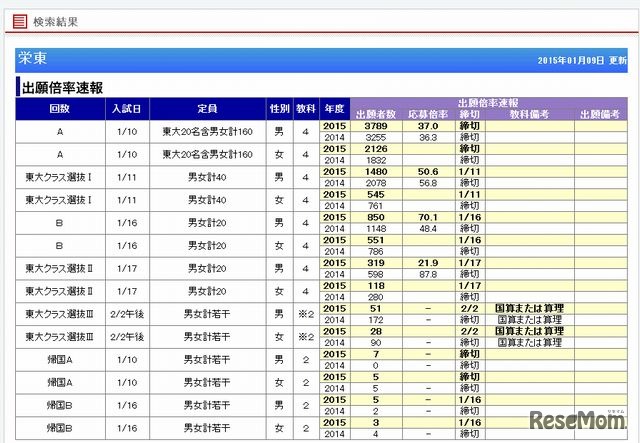640x443 pixels.
Task: Click ratio value 87.8
Action: 428,275
